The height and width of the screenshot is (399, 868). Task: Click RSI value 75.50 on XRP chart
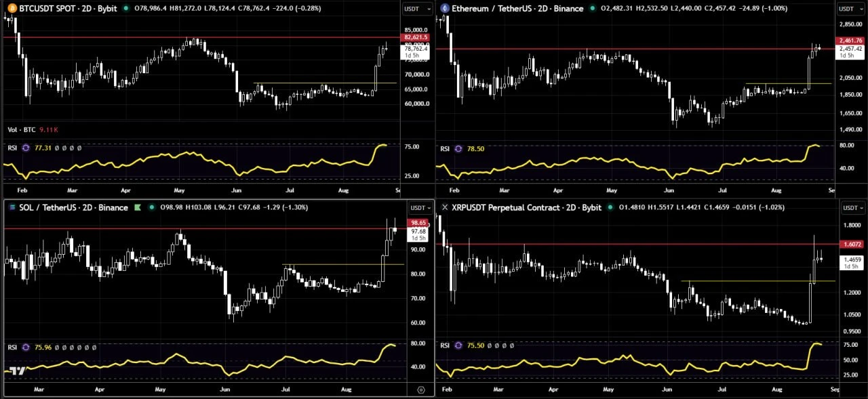[475, 345]
